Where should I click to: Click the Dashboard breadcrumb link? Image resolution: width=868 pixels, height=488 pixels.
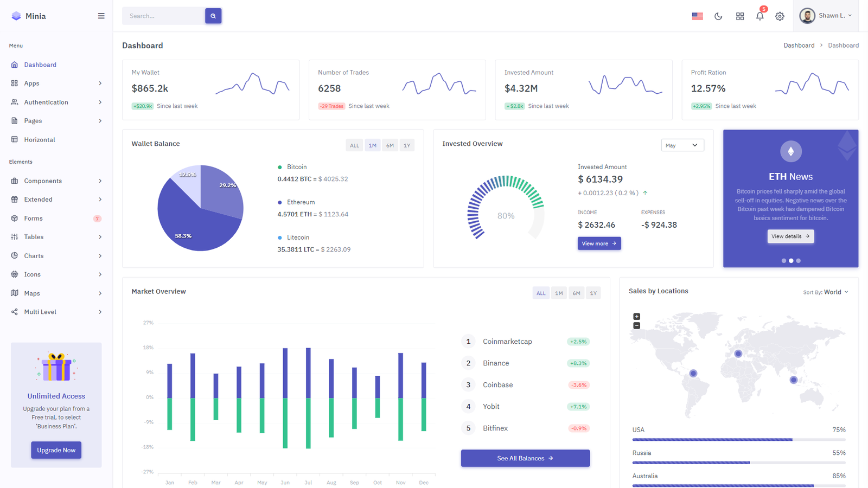point(799,46)
